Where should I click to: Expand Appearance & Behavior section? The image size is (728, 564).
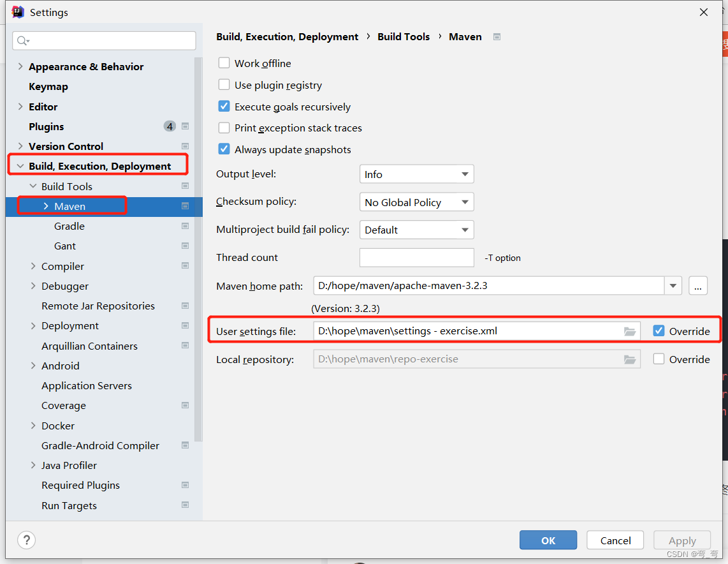tap(20, 66)
